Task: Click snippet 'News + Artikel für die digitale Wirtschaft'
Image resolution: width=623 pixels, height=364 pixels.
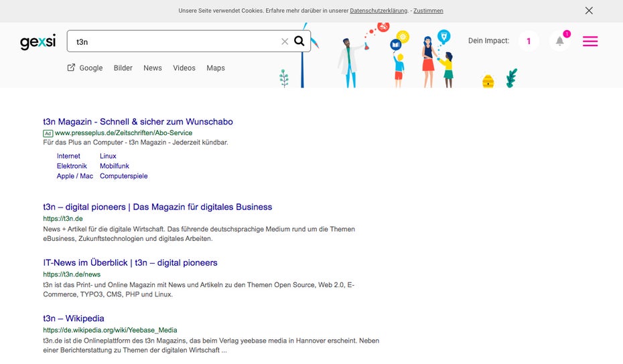Action: (199, 234)
